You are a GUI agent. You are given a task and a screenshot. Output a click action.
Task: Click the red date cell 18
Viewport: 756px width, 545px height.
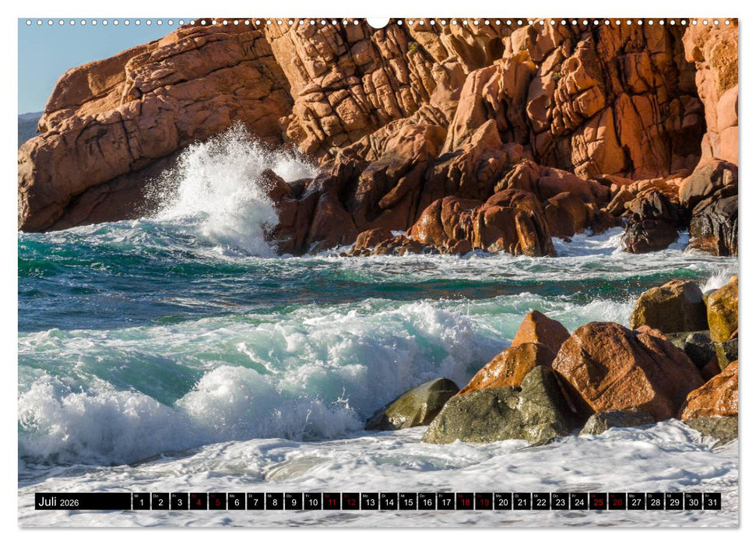point(465,501)
